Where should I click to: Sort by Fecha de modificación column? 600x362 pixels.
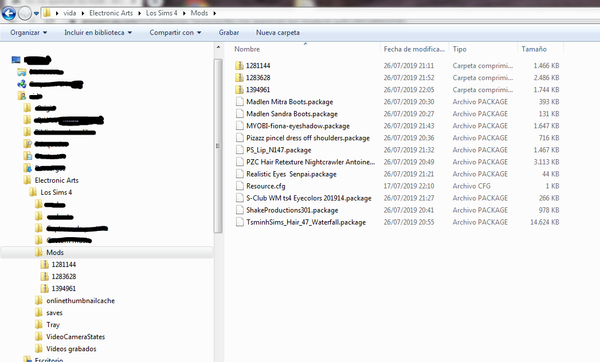pos(414,49)
